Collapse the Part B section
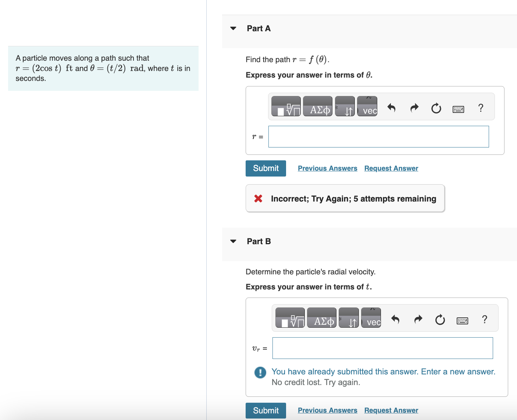Viewport: 517px width, 420px height. [233, 241]
